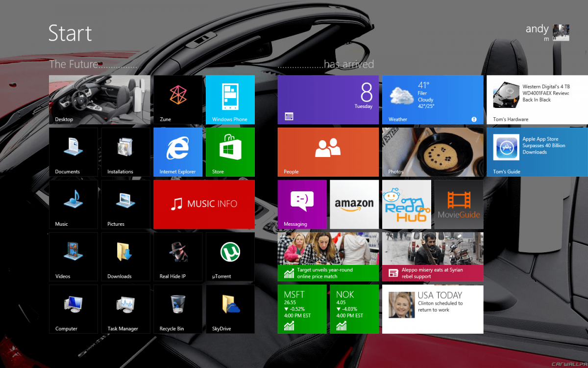Open the Amazon tile
The height and width of the screenshot is (368, 588).
tap(354, 204)
